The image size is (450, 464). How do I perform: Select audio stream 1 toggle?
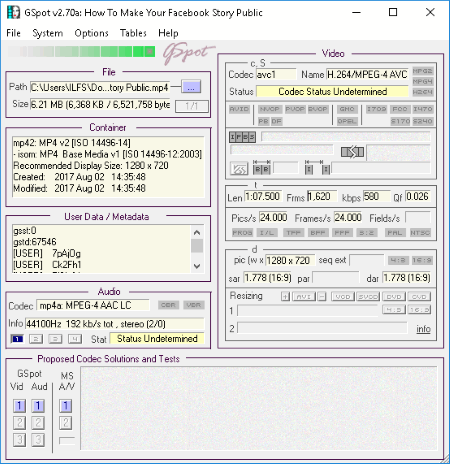click(17, 339)
